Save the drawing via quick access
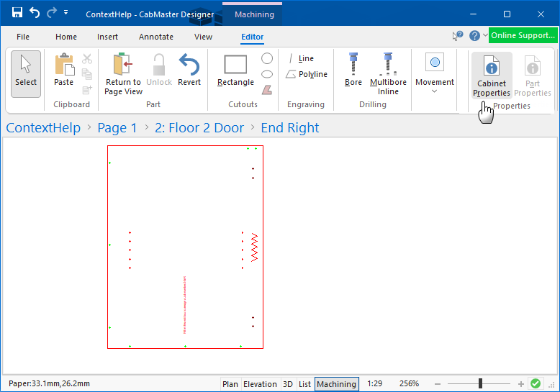This screenshot has width=560, height=392. click(17, 13)
